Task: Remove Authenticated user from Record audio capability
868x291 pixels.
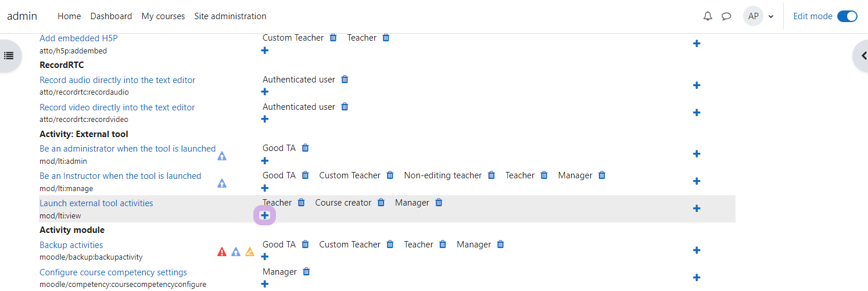Action: (x=345, y=80)
